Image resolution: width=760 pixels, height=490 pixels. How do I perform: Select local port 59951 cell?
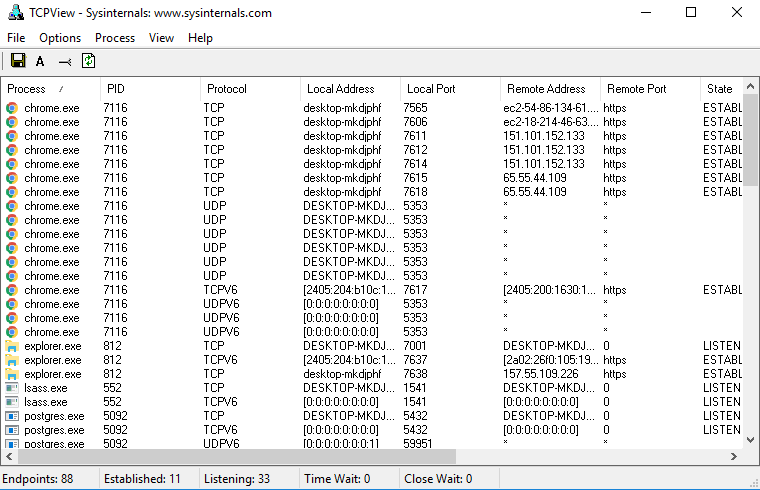pyautogui.click(x=418, y=443)
